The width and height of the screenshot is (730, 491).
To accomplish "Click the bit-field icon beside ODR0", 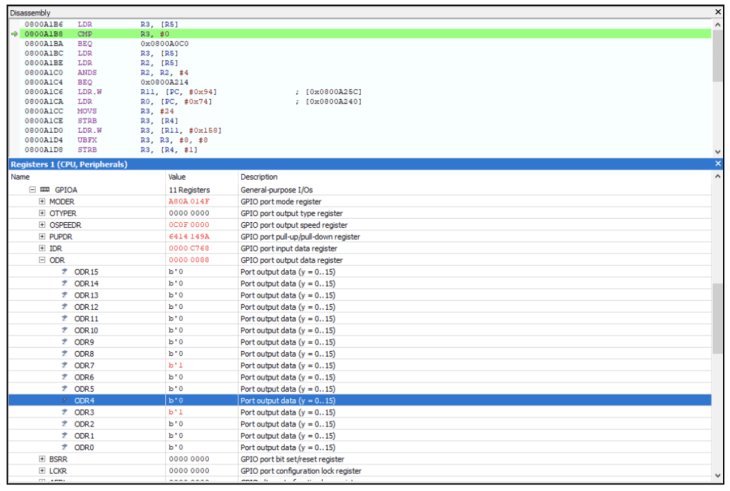I will tap(66, 447).
